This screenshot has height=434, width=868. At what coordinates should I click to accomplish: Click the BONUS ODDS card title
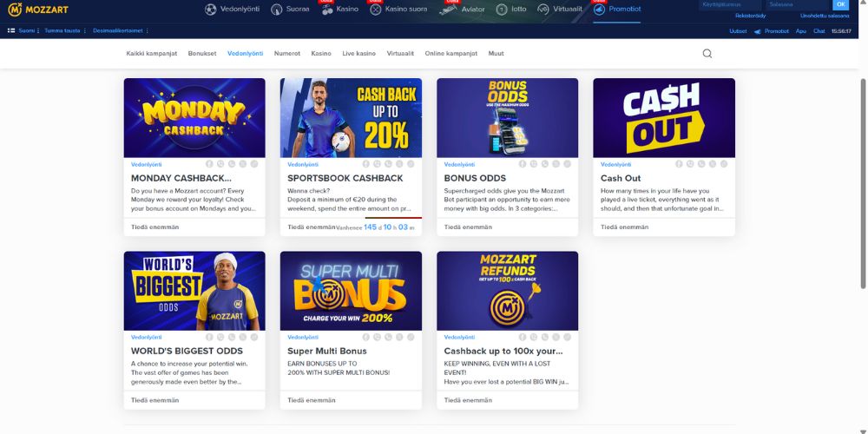(475, 178)
